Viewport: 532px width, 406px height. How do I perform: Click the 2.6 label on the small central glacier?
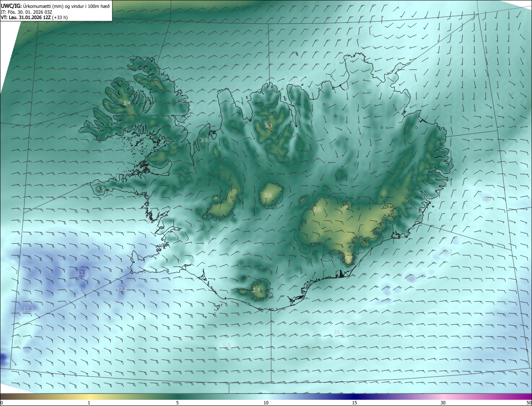(268, 195)
